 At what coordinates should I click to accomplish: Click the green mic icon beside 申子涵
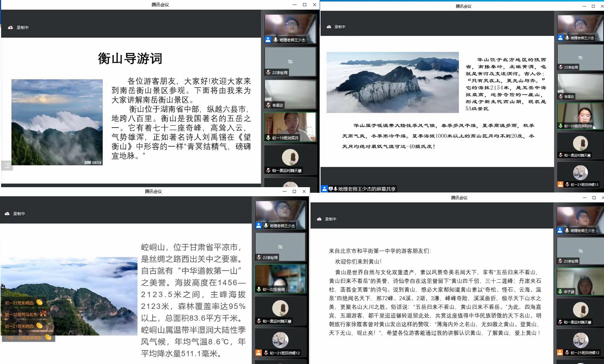click(560, 291)
